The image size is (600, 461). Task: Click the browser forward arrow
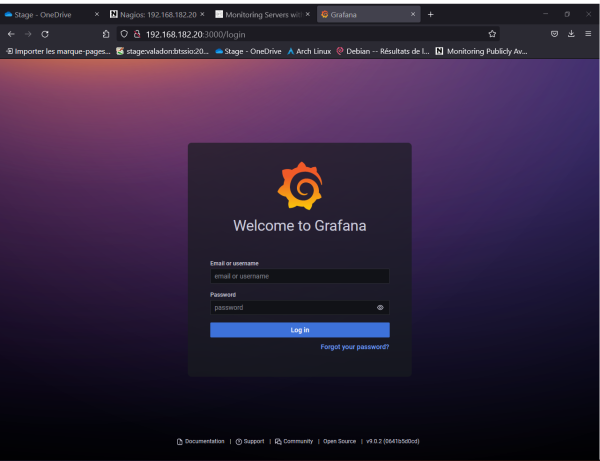click(x=28, y=34)
